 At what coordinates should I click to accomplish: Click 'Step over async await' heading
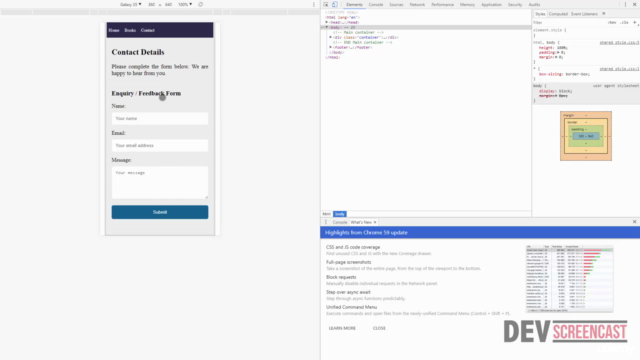pos(348,292)
